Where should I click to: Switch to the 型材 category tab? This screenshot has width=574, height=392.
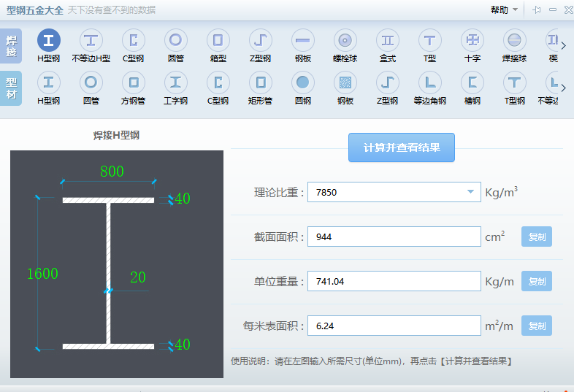pos(11,88)
